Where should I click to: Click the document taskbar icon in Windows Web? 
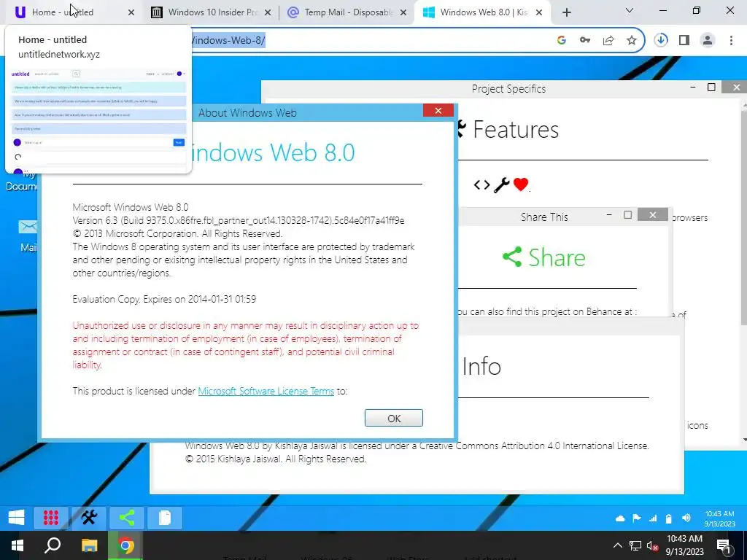point(165,518)
